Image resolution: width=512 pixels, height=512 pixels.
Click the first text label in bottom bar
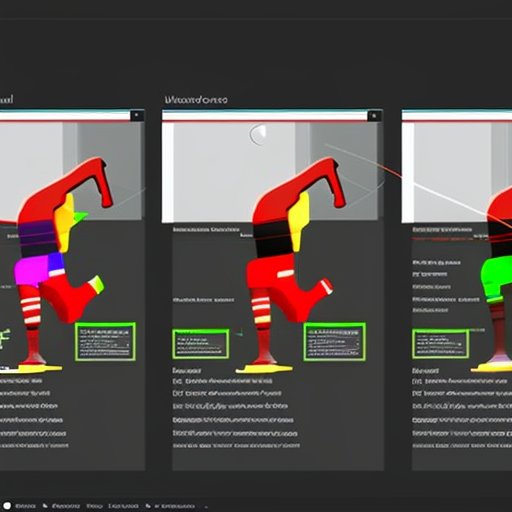pyautogui.click(x=26, y=506)
